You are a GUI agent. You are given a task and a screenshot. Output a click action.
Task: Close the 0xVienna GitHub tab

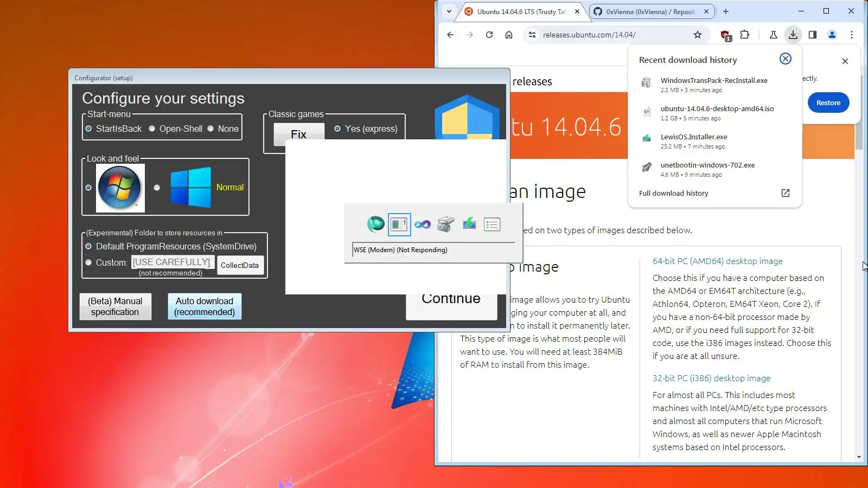click(x=706, y=11)
